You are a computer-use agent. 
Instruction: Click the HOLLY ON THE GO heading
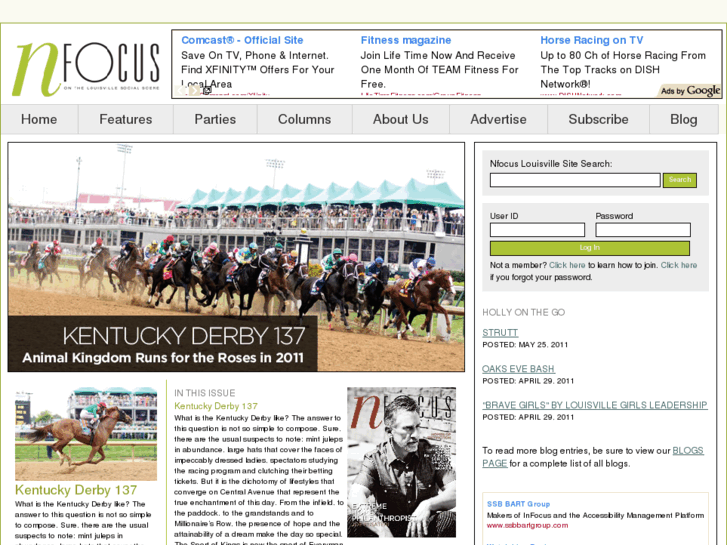point(523,313)
